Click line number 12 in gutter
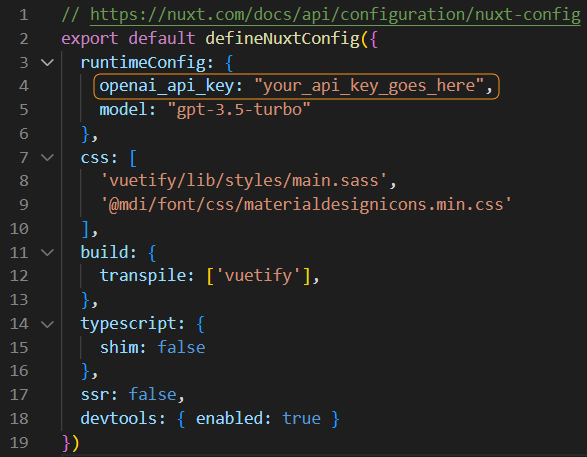587x457 pixels. tap(19, 276)
